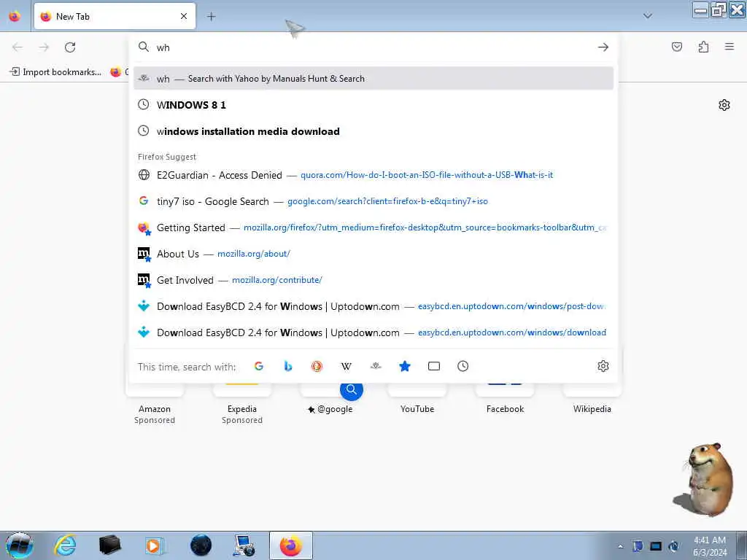The width and height of the screenshot is (747, 560).
Task: Open Windows Media Player taskbar icon
Action: tap(155, 545)
